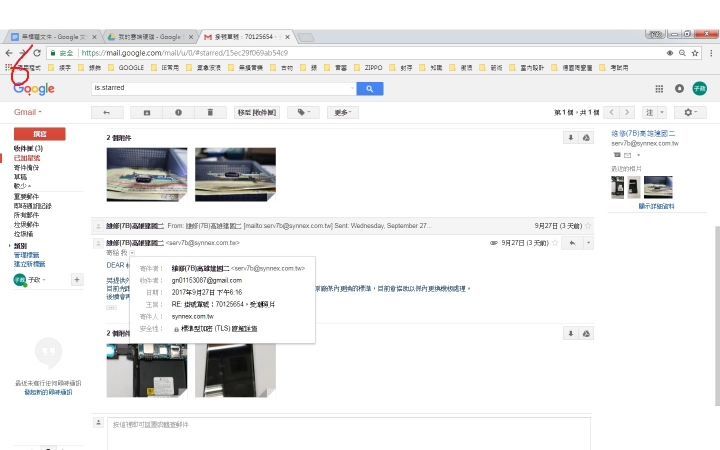The image size is (720, 450).
Task: Open the Trash label
Action: pos(23,234)
